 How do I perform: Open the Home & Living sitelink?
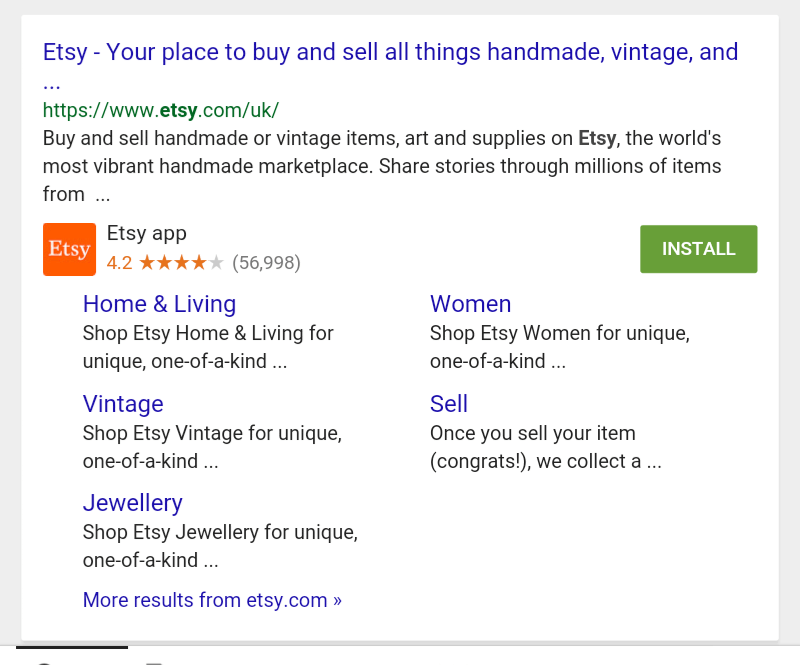coord(159,304)
